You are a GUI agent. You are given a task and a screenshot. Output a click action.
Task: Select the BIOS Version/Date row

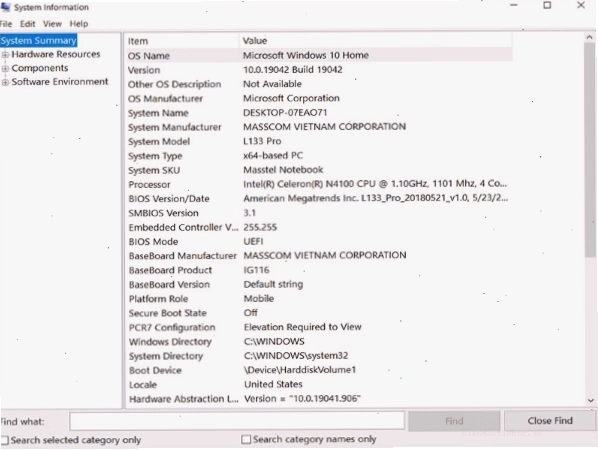click(319, 199)
